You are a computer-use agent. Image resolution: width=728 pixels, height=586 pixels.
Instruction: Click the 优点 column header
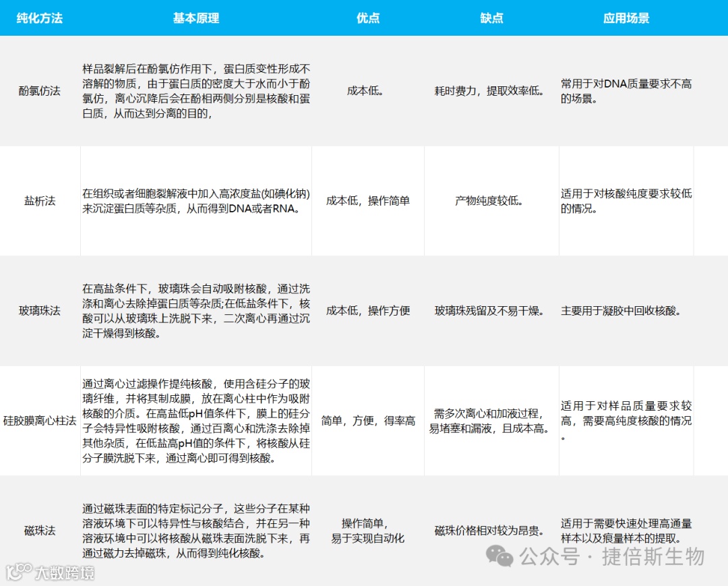click(368, 18)
